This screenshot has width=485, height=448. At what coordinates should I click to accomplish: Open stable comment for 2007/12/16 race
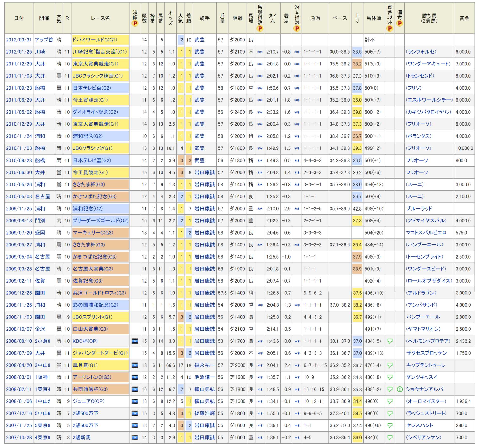coord(390,413)
